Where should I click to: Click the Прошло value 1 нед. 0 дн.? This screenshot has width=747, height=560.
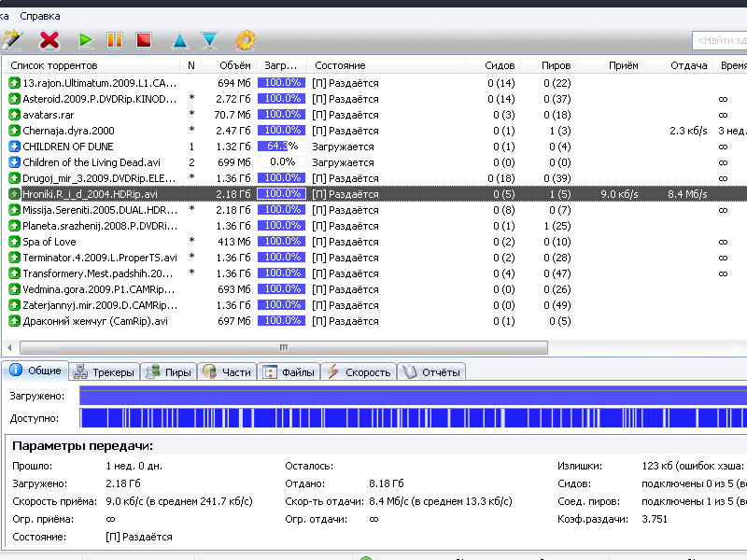pos(134,466)
